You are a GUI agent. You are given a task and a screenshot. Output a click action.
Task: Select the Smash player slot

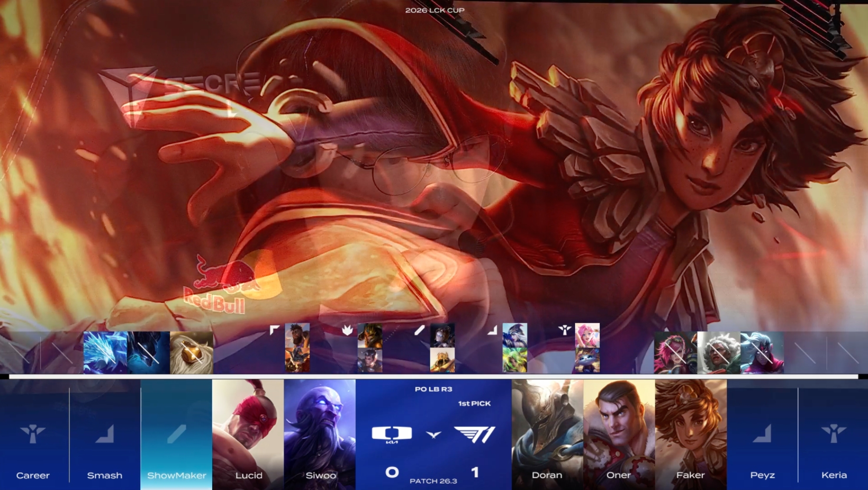pos(105,434)
